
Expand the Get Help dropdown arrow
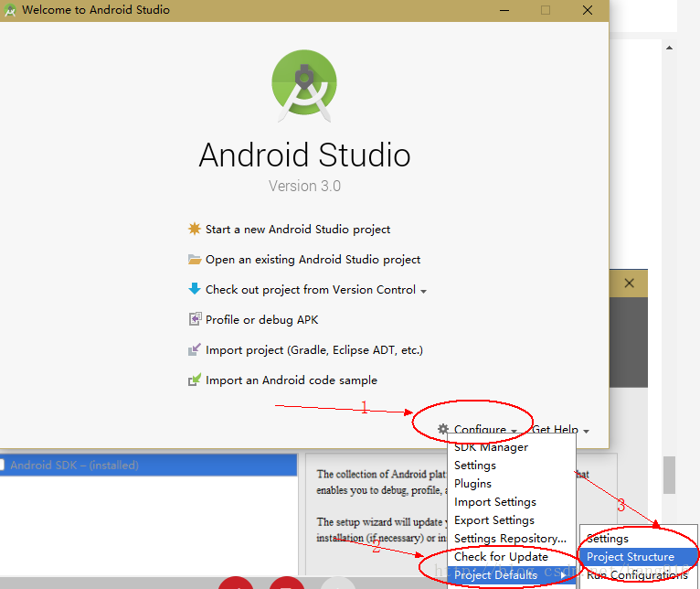click(x=586, y=432)
